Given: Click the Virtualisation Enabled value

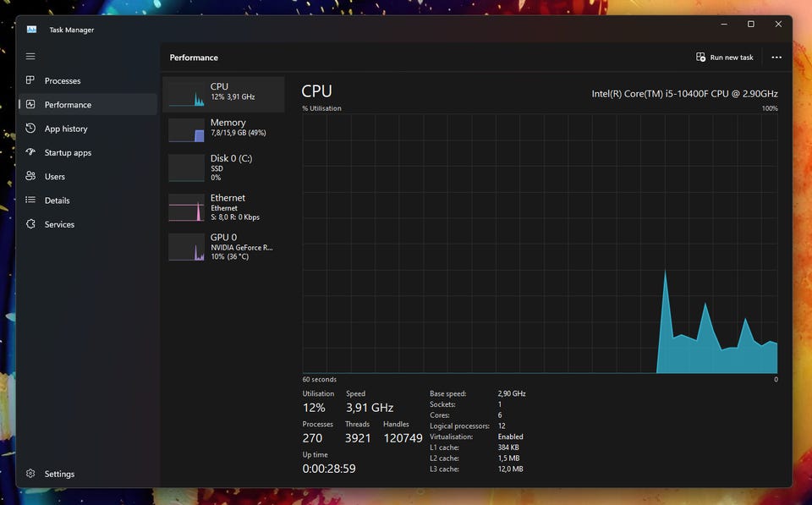Looking at the screenshot, I should (x=511, y=436).
